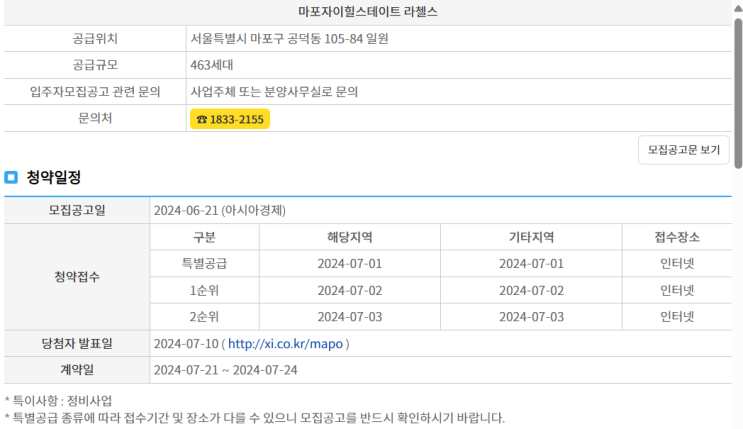Select the 463세대 value
The image size is (743, 429).
coord(212,65)
